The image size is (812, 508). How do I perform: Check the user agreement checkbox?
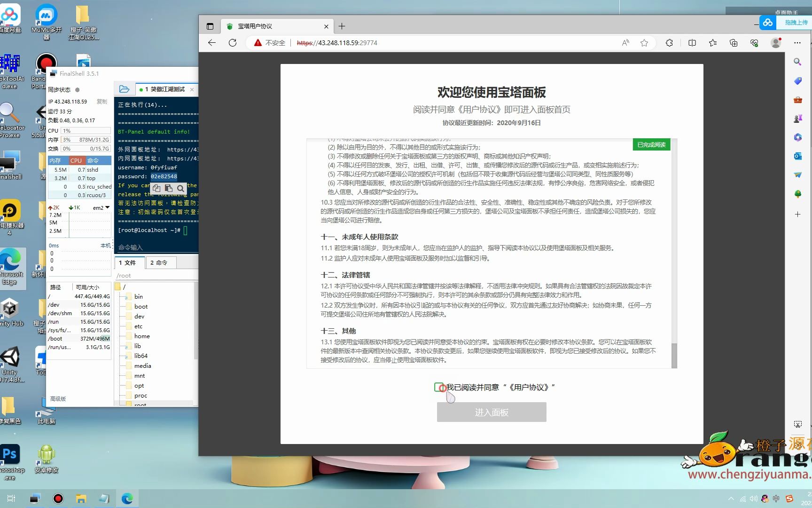439,387
